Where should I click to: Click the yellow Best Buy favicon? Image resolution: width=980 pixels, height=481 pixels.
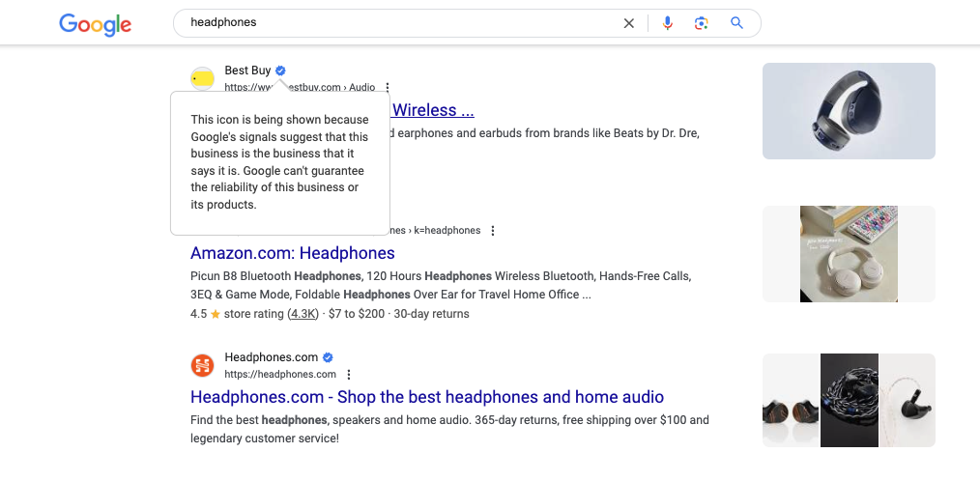pos(202,78)
